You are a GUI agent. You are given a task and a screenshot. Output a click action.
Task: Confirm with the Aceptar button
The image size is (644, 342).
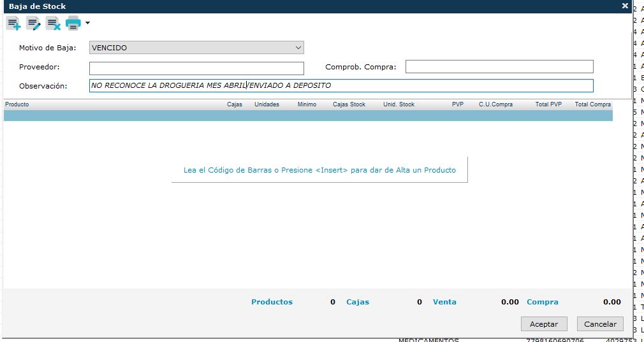click(x=544, y=324)
